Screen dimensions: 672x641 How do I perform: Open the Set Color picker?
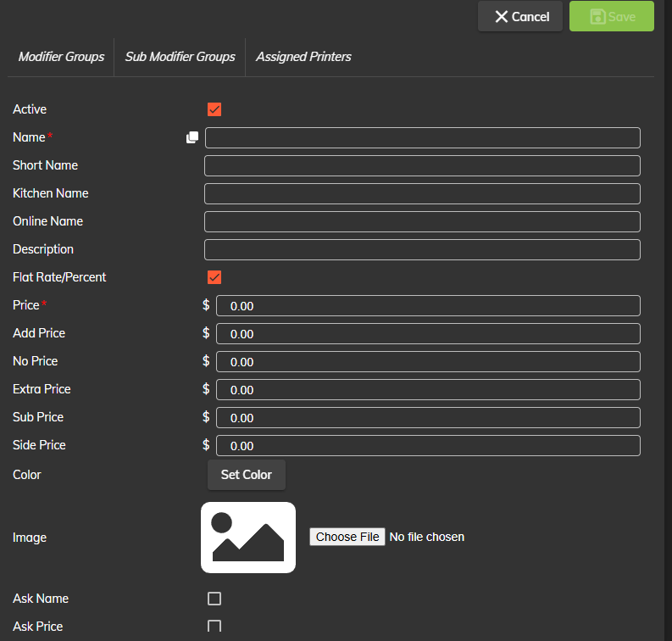pos(246,475)
